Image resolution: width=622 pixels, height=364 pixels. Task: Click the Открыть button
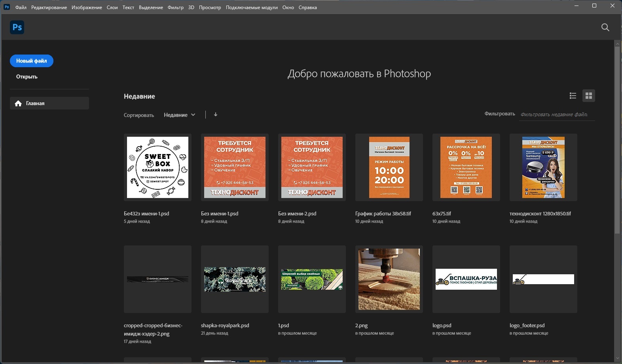tap(27, 77)
